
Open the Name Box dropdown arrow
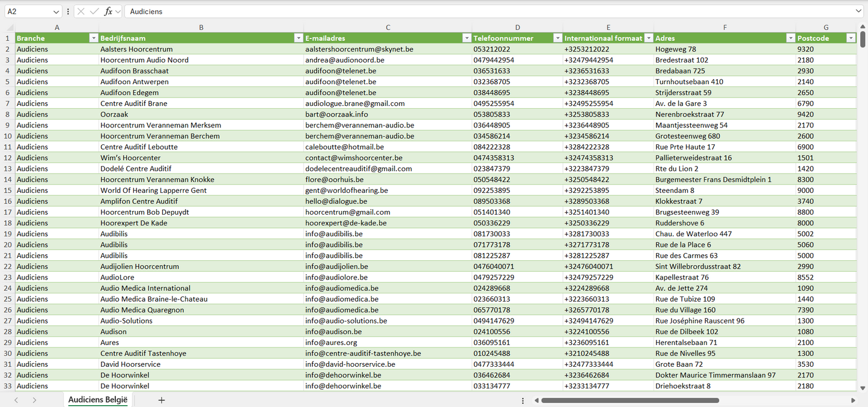tap(56, 11)
